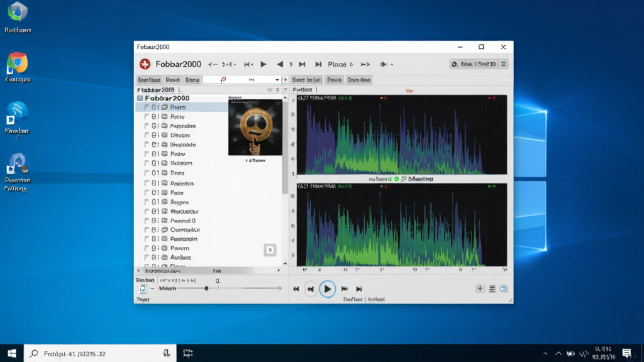The width and height of the screenshot is (644, 362).
Task: Click the plus icon in the bottom-right corner
Action: (480, 288)
